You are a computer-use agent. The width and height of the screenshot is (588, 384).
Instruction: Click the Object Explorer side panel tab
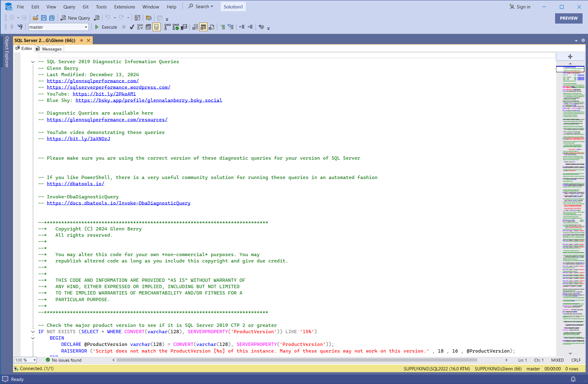point(7,51)
